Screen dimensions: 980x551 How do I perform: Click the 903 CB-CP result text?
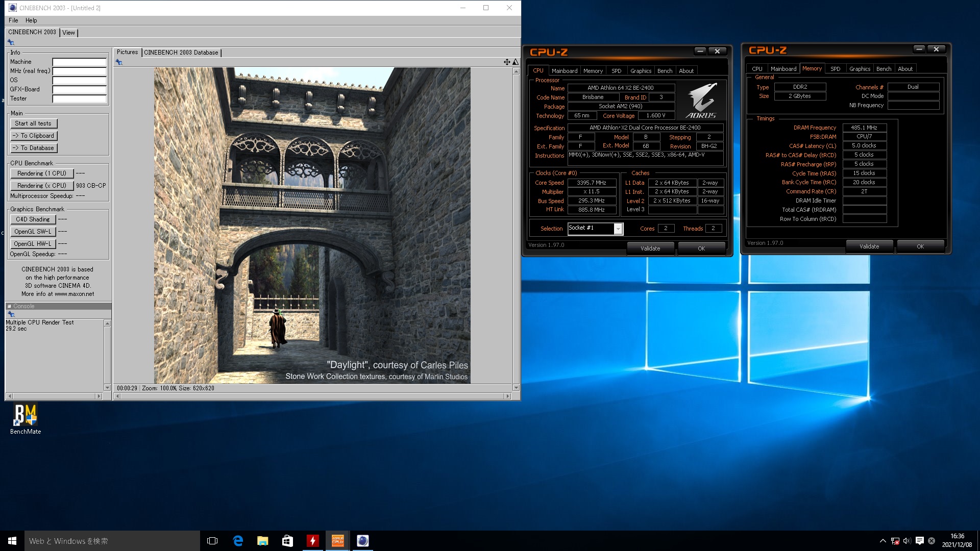click(91, 186)
